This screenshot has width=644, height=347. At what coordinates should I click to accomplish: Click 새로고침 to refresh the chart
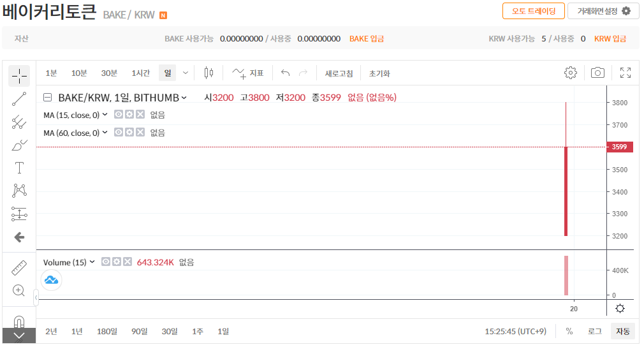point(339,73)
